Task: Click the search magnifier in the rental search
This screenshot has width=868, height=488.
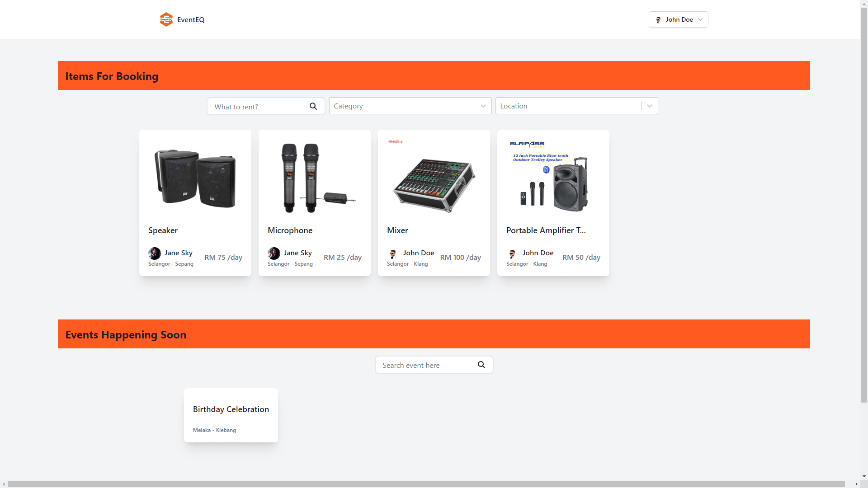Action: pyautogui.click(x=313, y=106)
